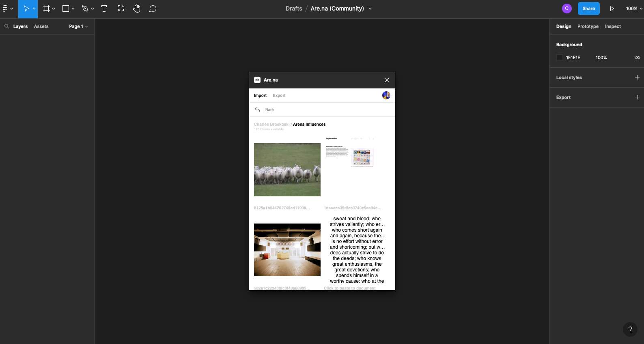Edit the background hex value 1E1E1E
This screenshot has width=644, height=344.
[x=573, y=58]
